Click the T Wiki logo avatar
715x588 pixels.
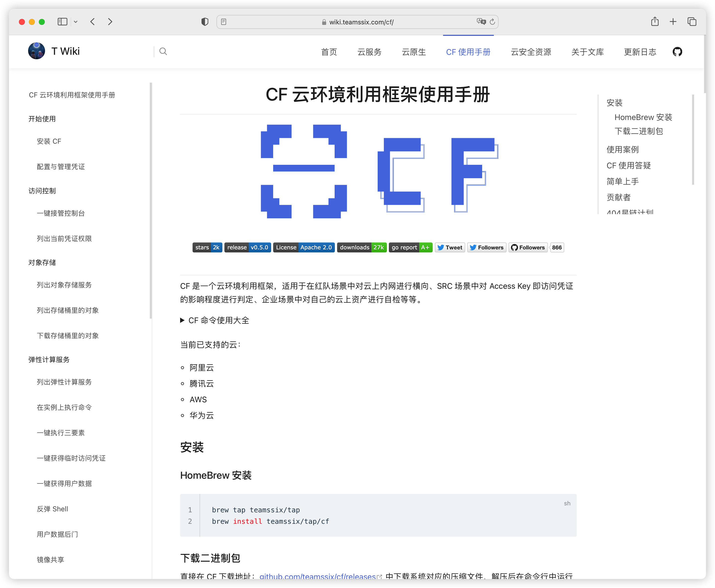pyautogui.click(x=37, y=51)
